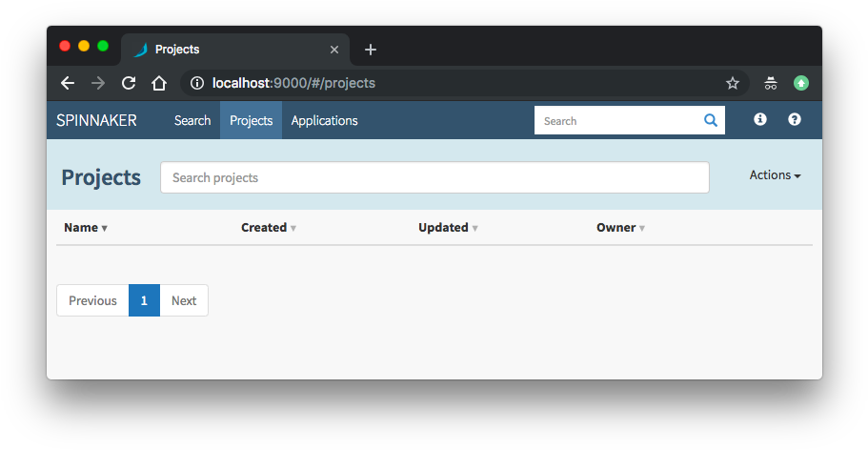
Task: Sort projects by Updated column
Action: (448, 228)
